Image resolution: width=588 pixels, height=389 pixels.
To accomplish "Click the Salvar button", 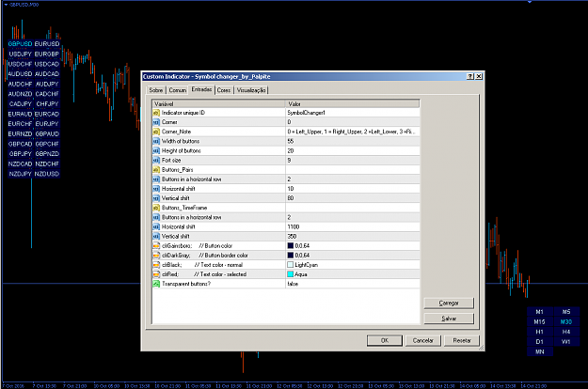I will [449, 319].
